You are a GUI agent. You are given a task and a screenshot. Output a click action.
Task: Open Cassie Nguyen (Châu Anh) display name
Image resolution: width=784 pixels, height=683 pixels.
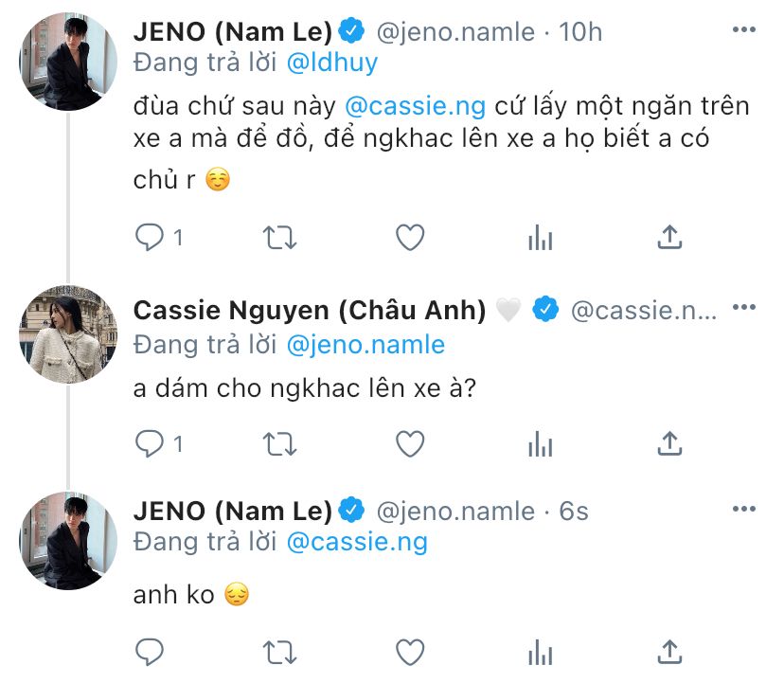310,310
